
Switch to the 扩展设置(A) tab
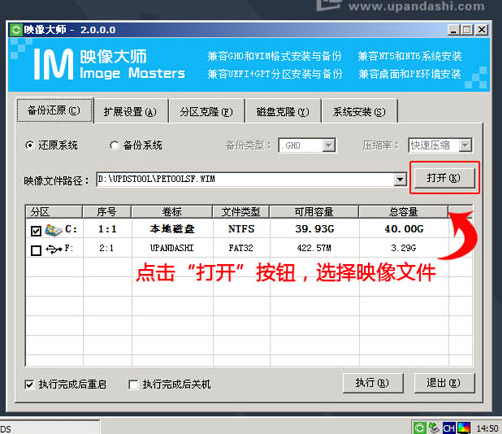click(131, 112)
